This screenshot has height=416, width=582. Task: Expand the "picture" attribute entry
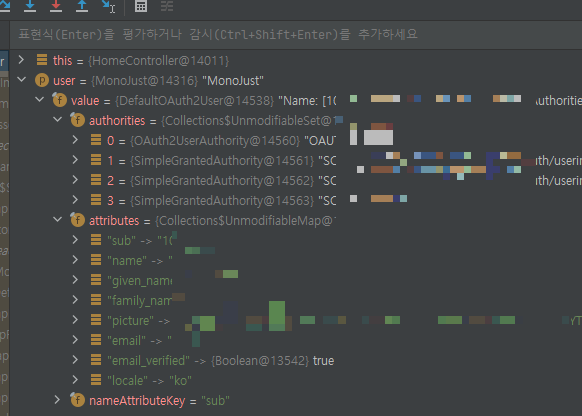(x=75, y=320)
